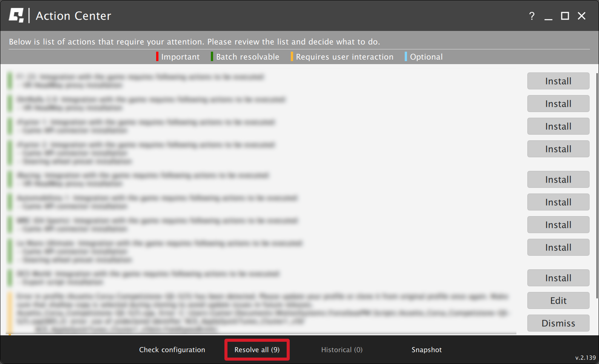Minimize the Action Center window
The width and height of the screenshot is (599, 364).
548,16
